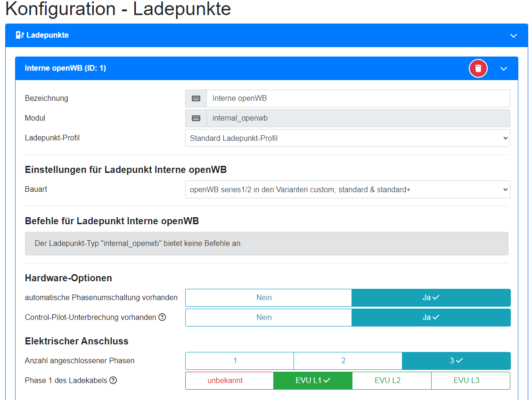Click the charging station icon beside Ladepunkte
532x400 pixels.
click(19, 35)
